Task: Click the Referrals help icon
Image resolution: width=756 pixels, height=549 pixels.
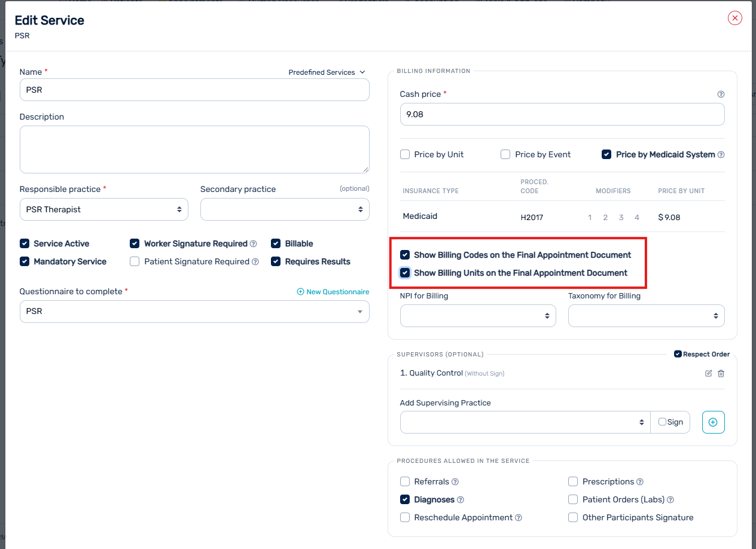Action: [455, 482]
